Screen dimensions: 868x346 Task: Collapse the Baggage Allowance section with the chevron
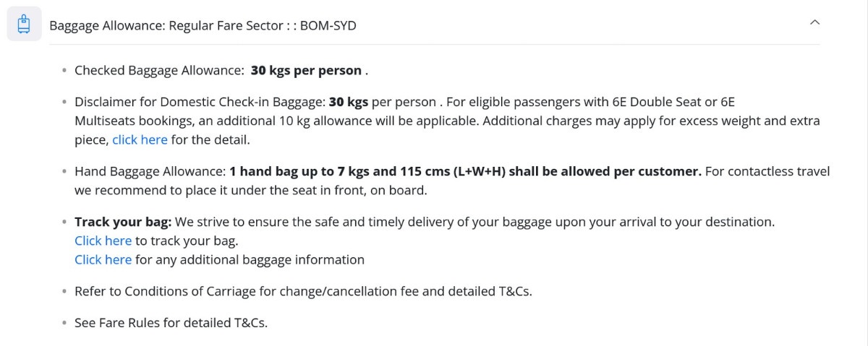click(x=814, y=22)
